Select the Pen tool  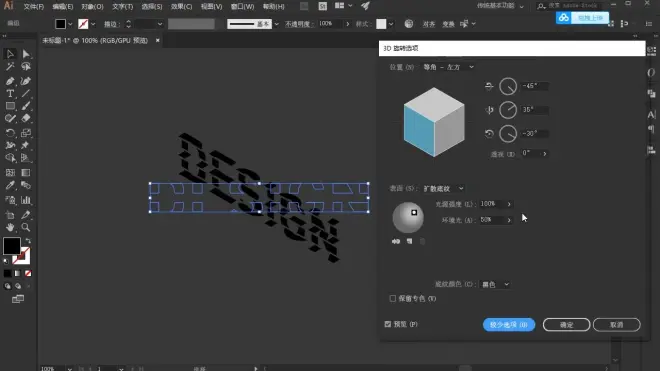pyautogui.click(x=10, y=81)
